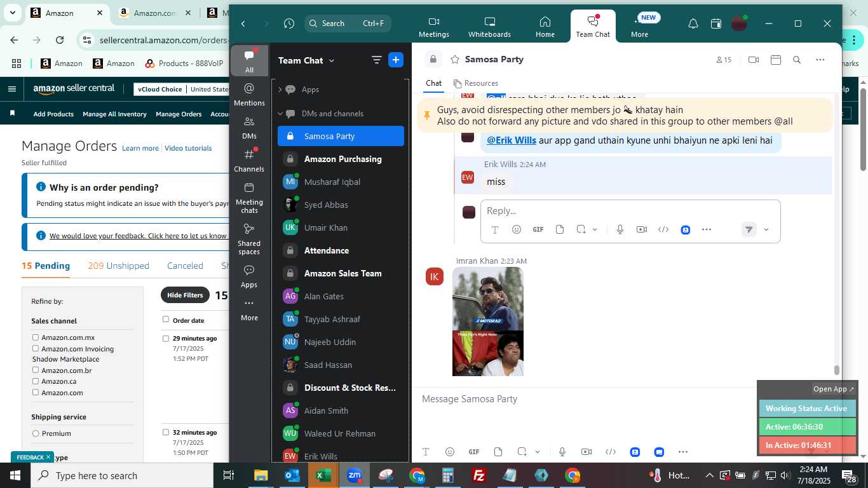
Task: Open screenshot dropdown arrow in reply toolbar
Action: coord(595,229)
